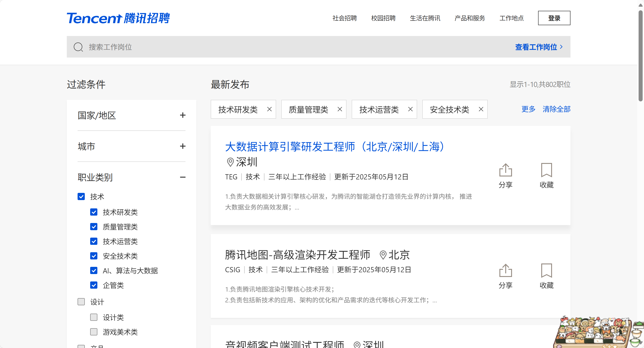Click the 北京 location of the map job

[x=399, y=255]
